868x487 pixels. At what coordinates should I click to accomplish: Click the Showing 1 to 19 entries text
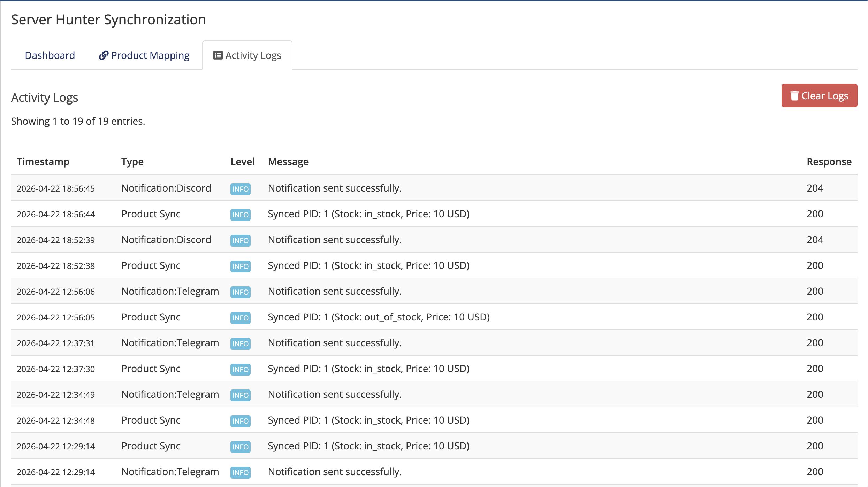[x=78, y=121]
